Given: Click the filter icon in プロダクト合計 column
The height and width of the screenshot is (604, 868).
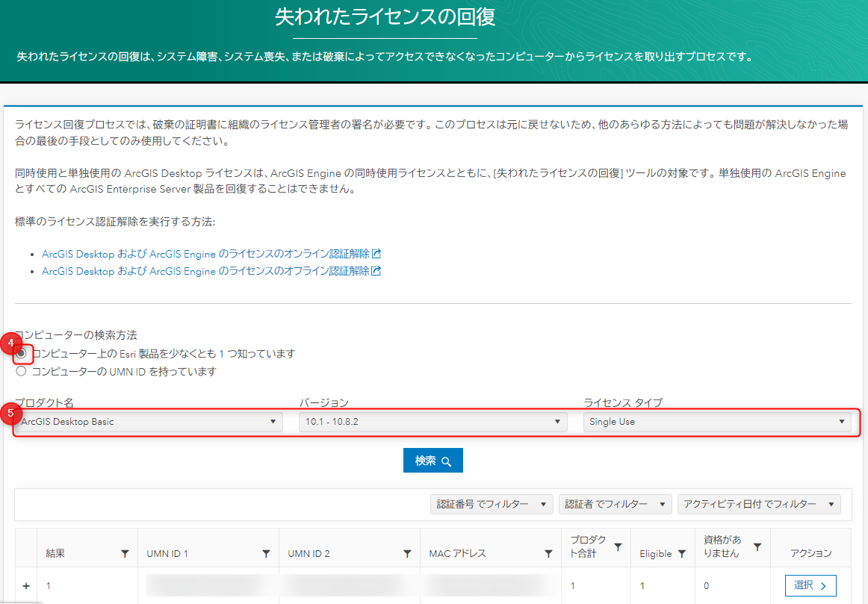Looking at the screenshot, I should pos(619,547).
